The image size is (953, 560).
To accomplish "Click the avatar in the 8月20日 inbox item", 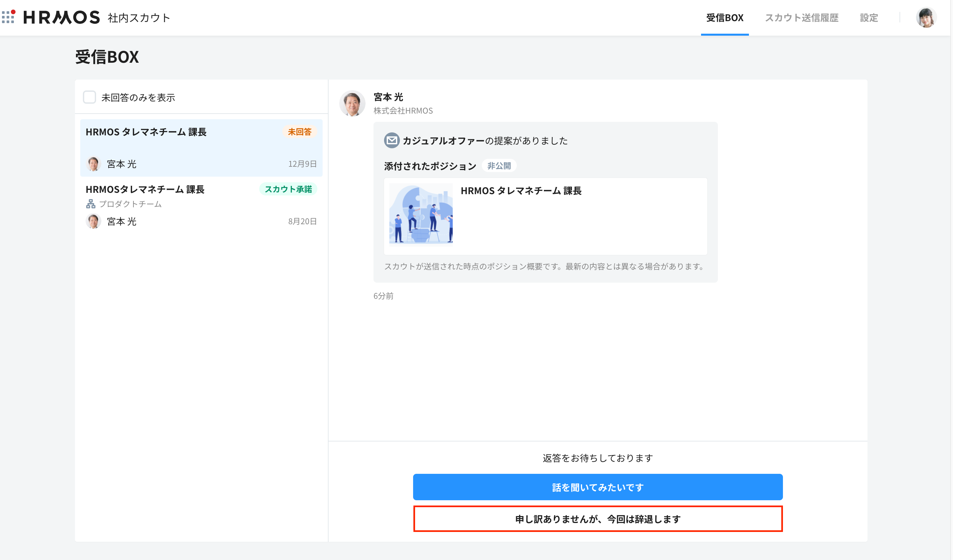I will tap(93, 221).
